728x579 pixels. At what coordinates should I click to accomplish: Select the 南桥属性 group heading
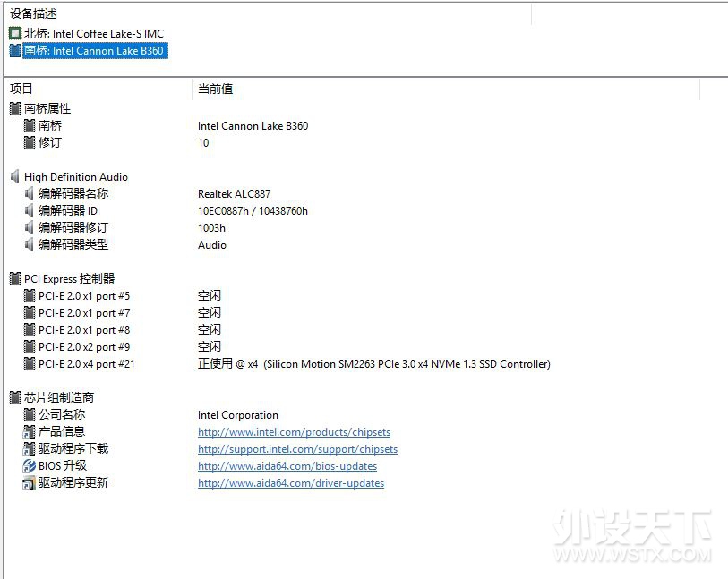(47, 108)
